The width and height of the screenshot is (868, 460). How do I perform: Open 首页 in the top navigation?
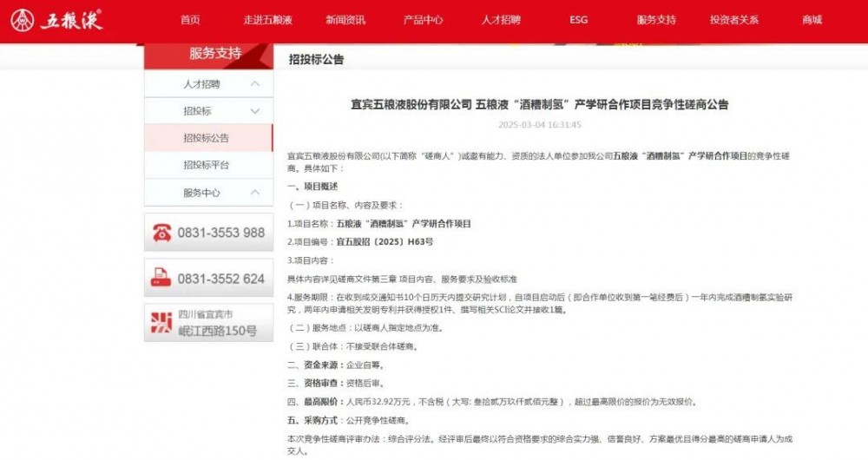tap(190, 20)
